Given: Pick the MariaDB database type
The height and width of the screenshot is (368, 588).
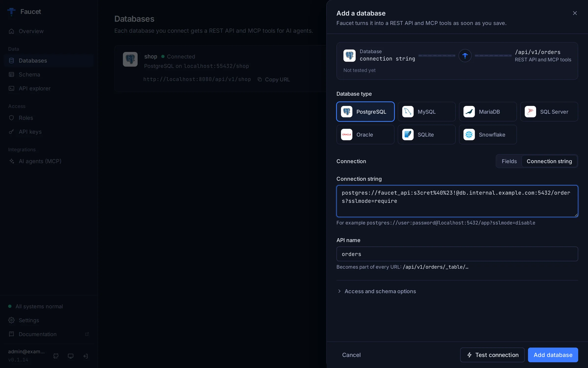Looking at the screenshot, I should pos(488,112).
